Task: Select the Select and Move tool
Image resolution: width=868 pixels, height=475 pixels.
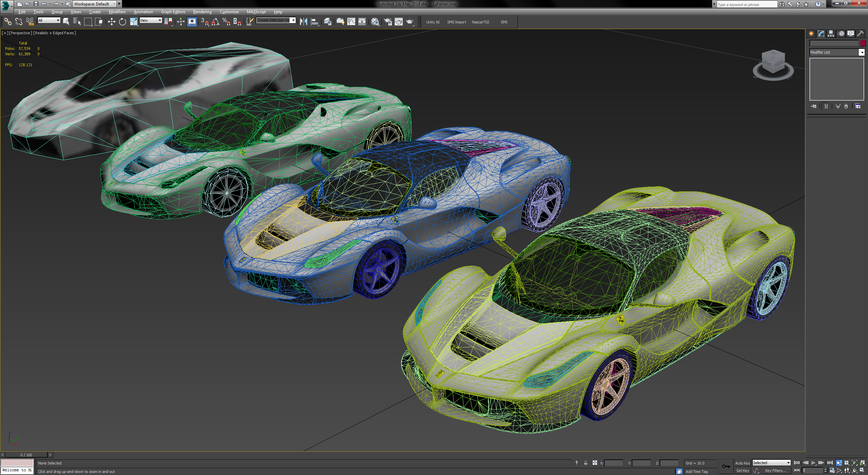Action: tap(112, 21)
